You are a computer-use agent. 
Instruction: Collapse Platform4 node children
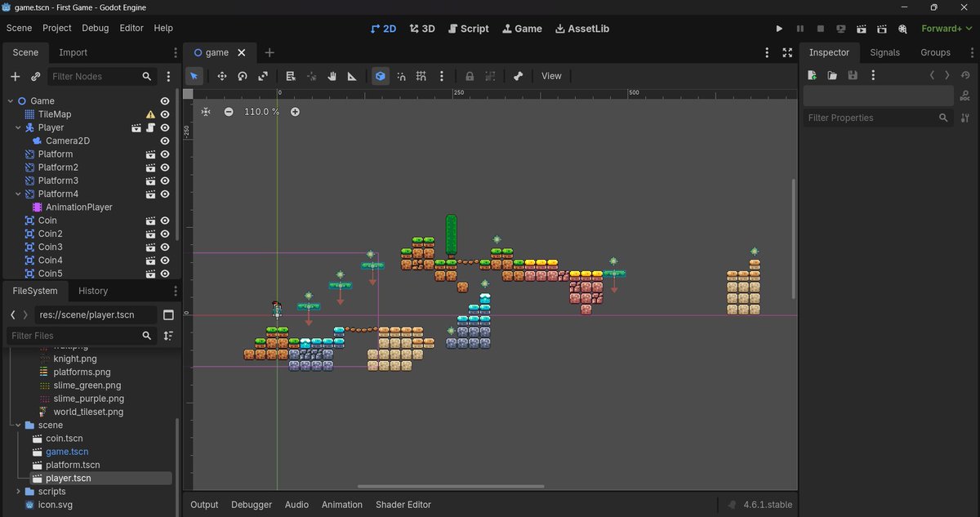coord(18,194)
